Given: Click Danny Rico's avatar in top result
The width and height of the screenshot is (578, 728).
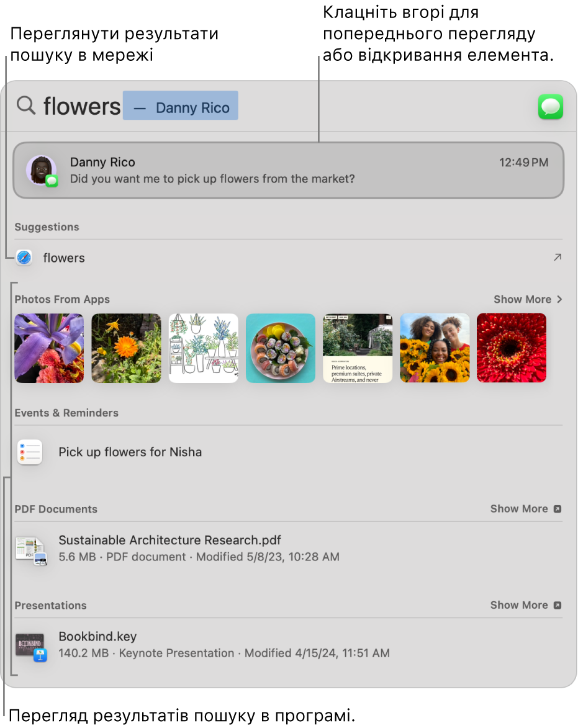Looking at the screenshot, I should click(42, 171).
